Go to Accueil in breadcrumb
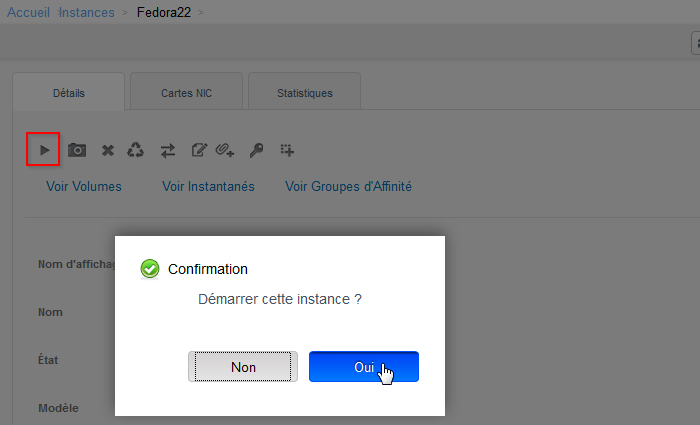 pos(28,13)
